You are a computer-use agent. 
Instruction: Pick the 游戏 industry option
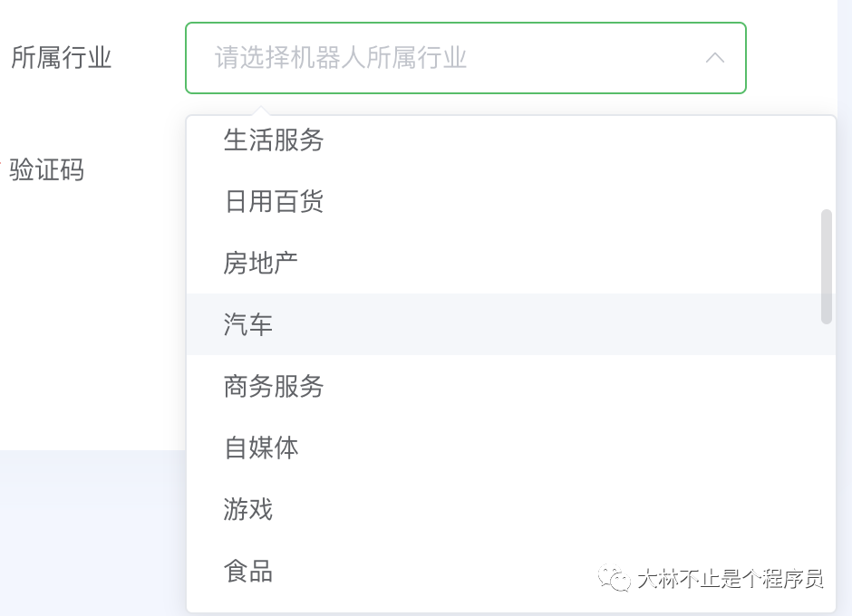(x=248, y=509)
